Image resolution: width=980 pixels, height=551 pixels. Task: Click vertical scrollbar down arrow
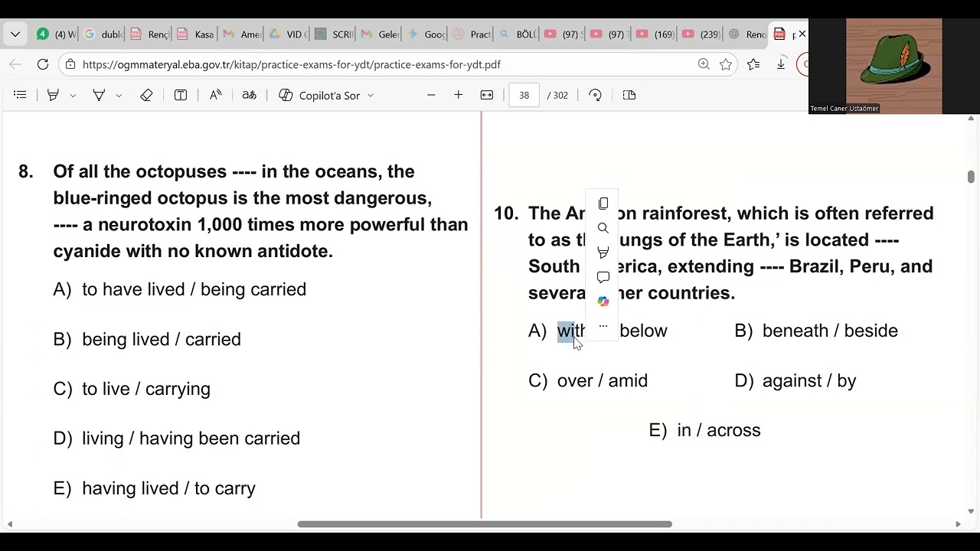click(971, 511)
